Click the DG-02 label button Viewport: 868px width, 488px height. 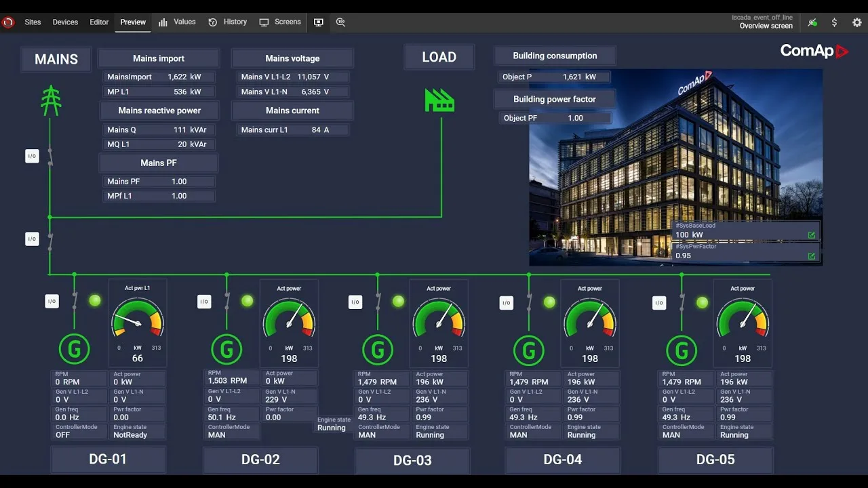[260, 460]
